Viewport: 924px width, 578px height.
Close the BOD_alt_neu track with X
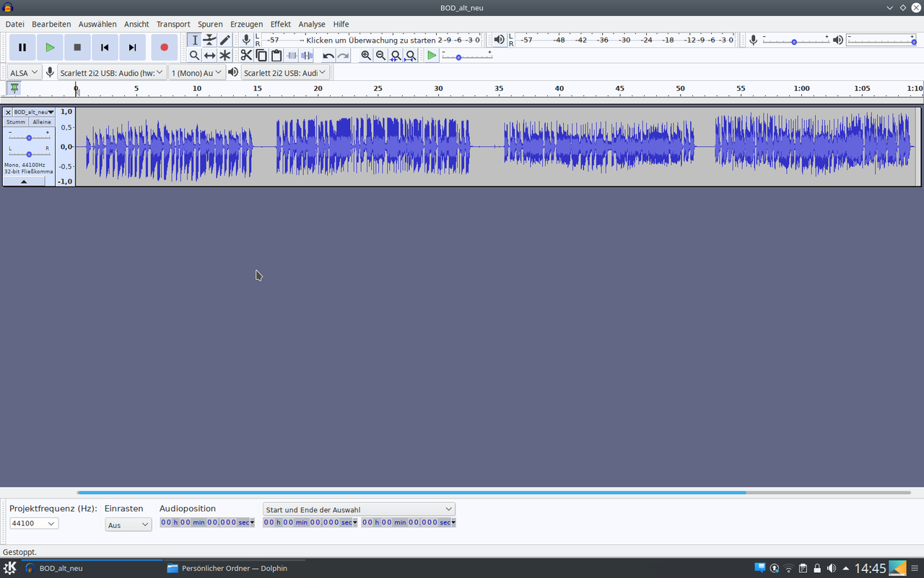coord(8,112)
